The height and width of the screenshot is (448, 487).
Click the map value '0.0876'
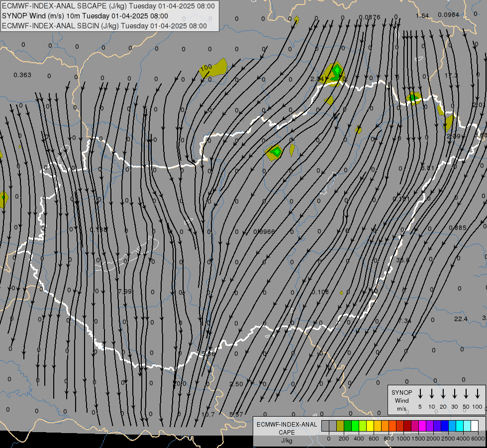click(370, 17)
